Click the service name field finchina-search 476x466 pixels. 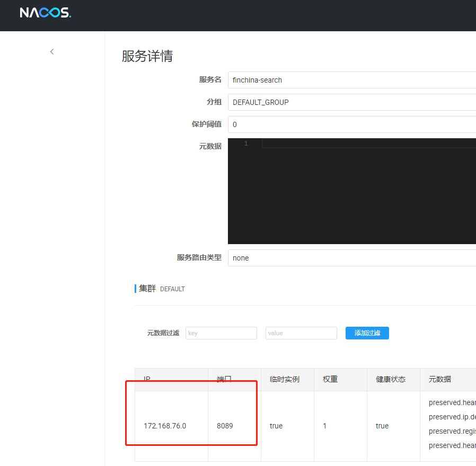pos(352,80)
